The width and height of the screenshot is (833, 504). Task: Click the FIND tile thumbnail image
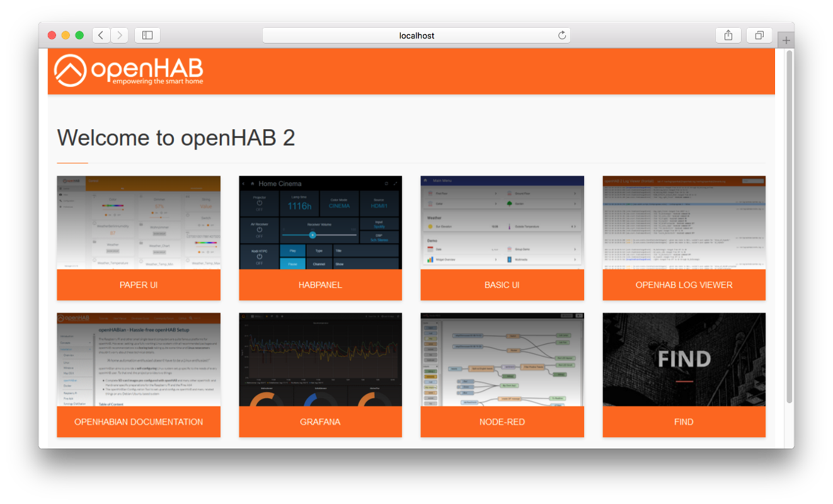pyautogui.click(x=684, y=360)
